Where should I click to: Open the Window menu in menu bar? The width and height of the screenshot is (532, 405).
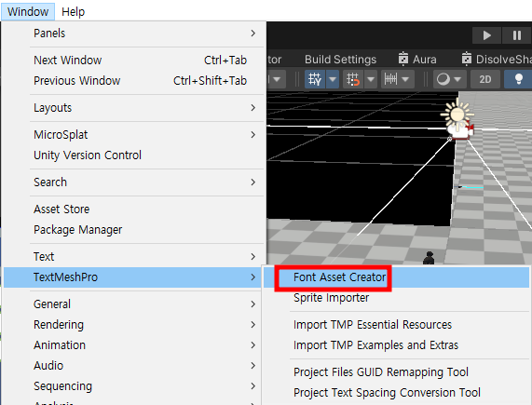(28, 11)
